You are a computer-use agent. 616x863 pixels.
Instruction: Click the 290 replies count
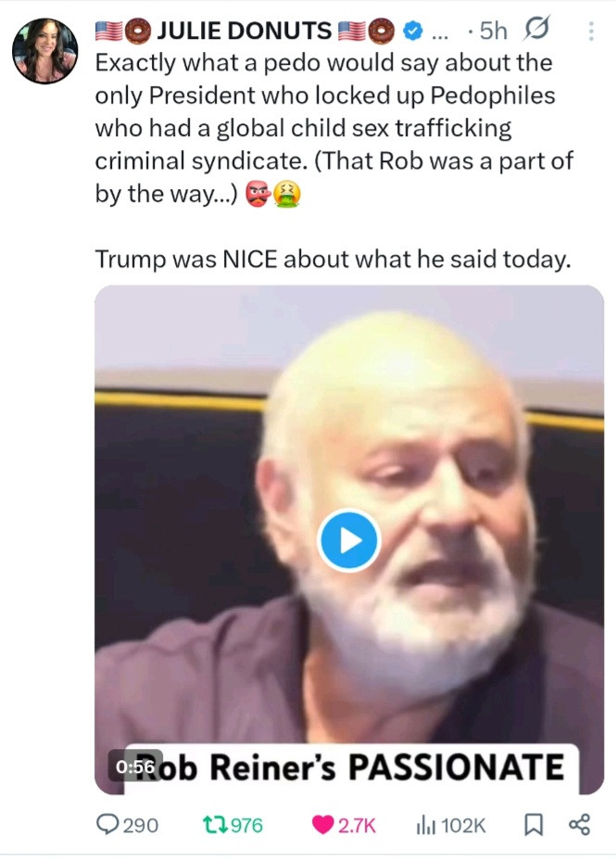click(141, 824)
